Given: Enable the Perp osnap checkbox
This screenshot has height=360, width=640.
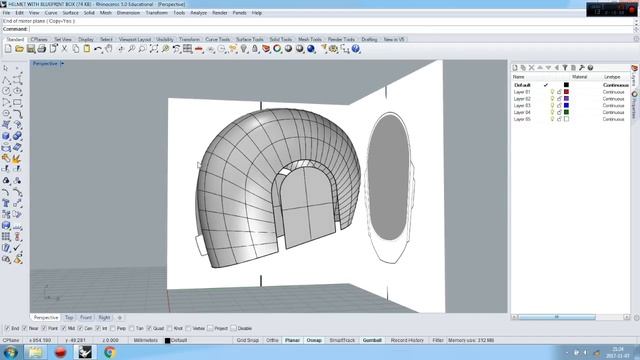Looking at the screenshot, I should click(x=113, y=328).
